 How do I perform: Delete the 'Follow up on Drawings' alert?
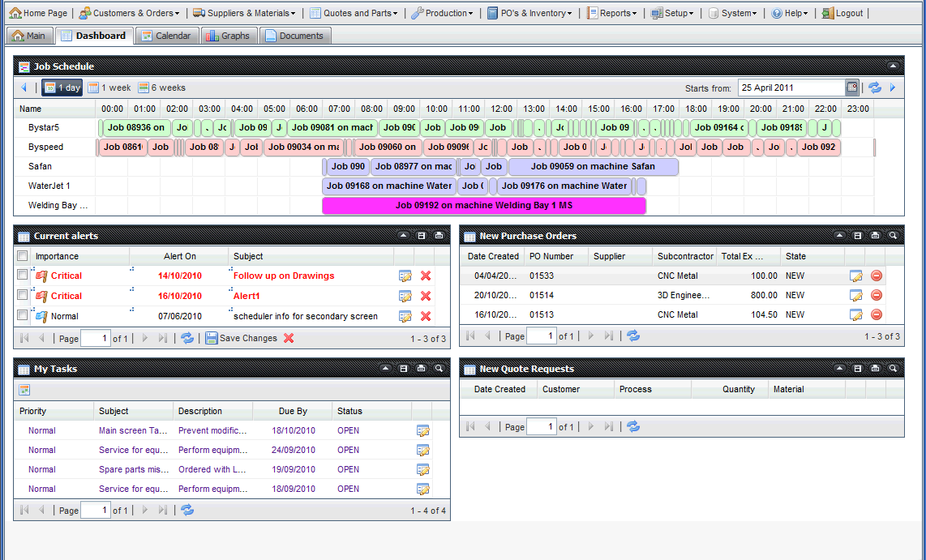click(x=426, y=276)
